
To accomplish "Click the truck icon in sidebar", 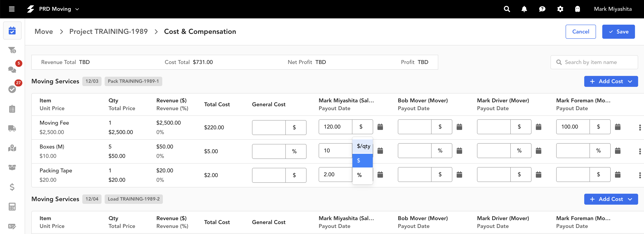I will tap(12, 128).
